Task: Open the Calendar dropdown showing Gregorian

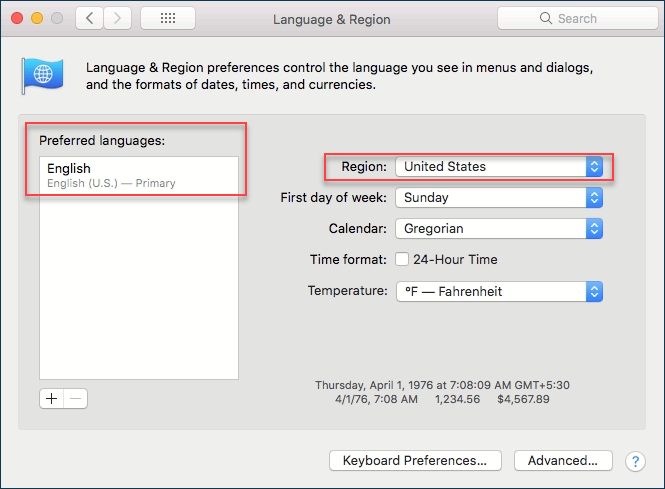Action: [499, 229]
